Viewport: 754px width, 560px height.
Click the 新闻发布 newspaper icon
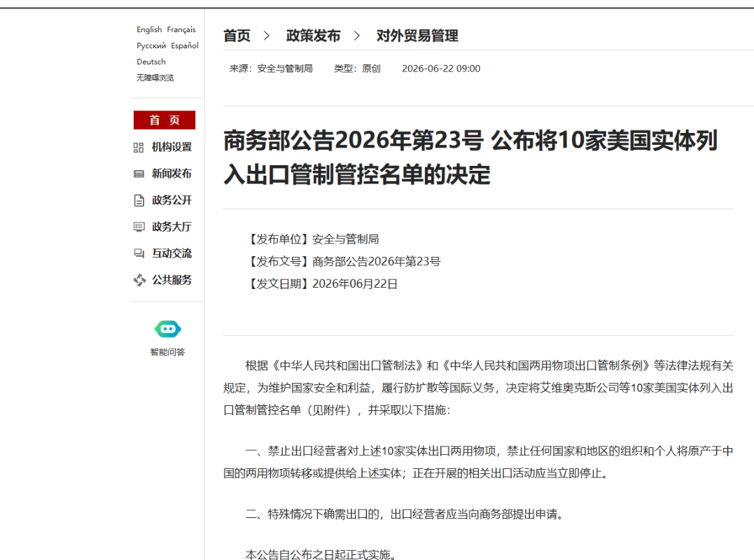pos(139,174)
